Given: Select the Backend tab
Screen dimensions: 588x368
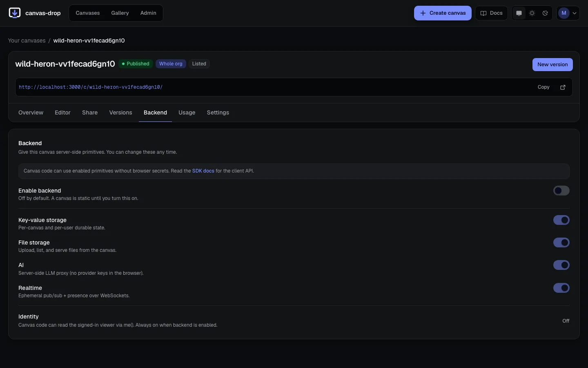Looking at the screenshot, I should tap(155, 112).
